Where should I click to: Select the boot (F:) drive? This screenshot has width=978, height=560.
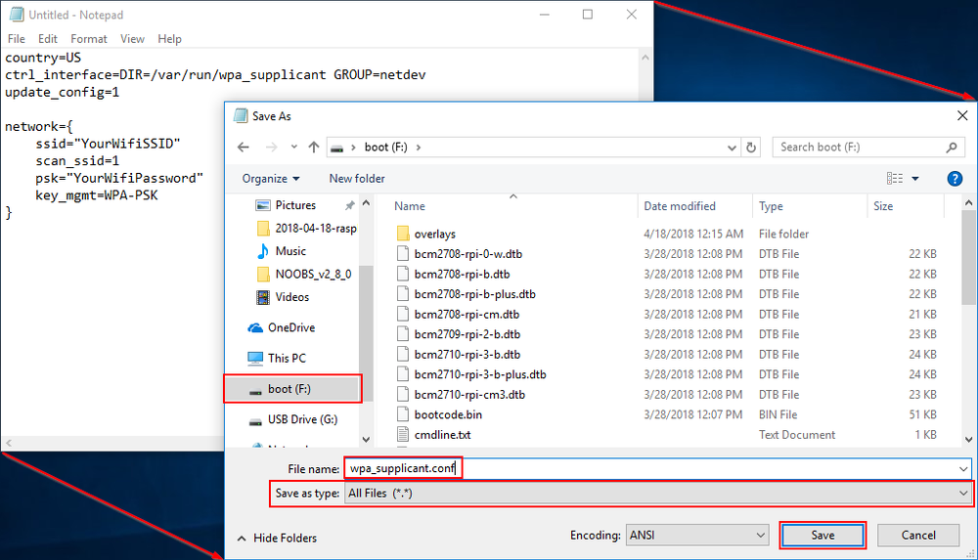(291, 389)
